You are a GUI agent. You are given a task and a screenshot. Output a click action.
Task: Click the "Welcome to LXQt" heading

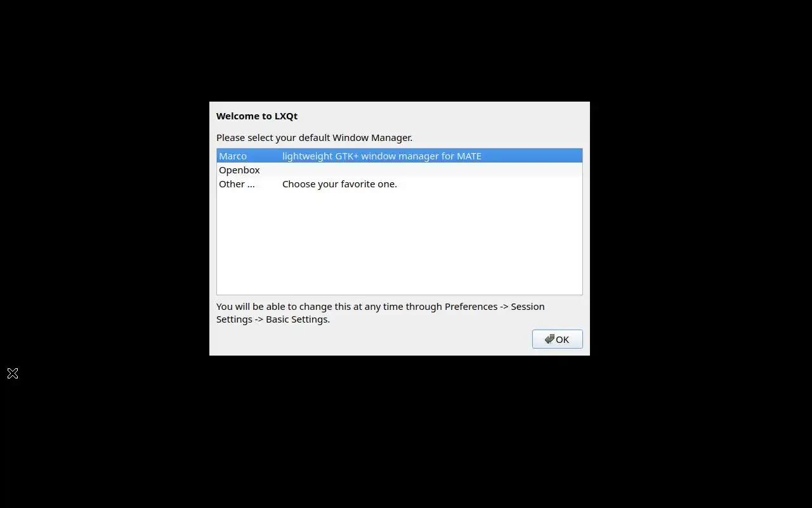pyautogui.click(x=257, y=116)
